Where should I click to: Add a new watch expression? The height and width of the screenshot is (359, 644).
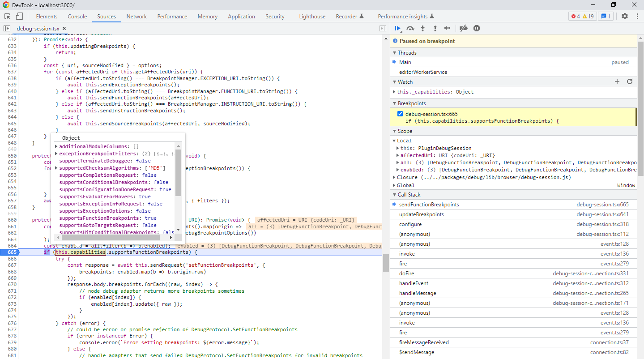click(617, 81)
